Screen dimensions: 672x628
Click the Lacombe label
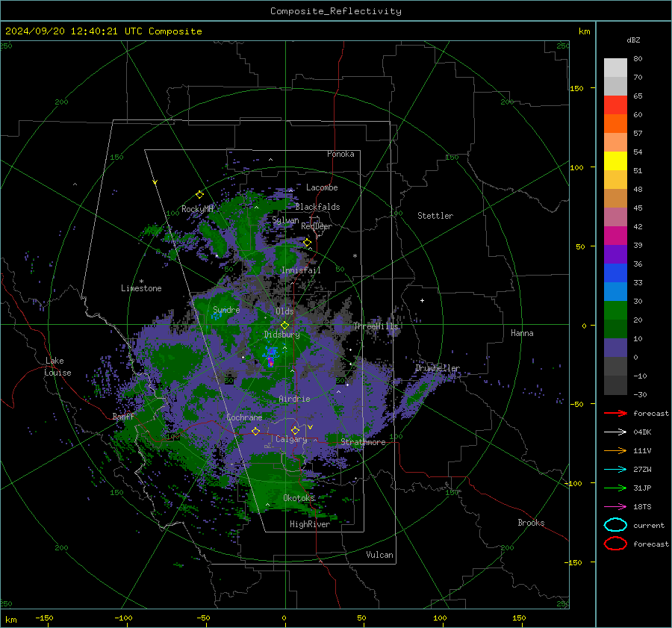pyautogui.click(x=322, y=187)
